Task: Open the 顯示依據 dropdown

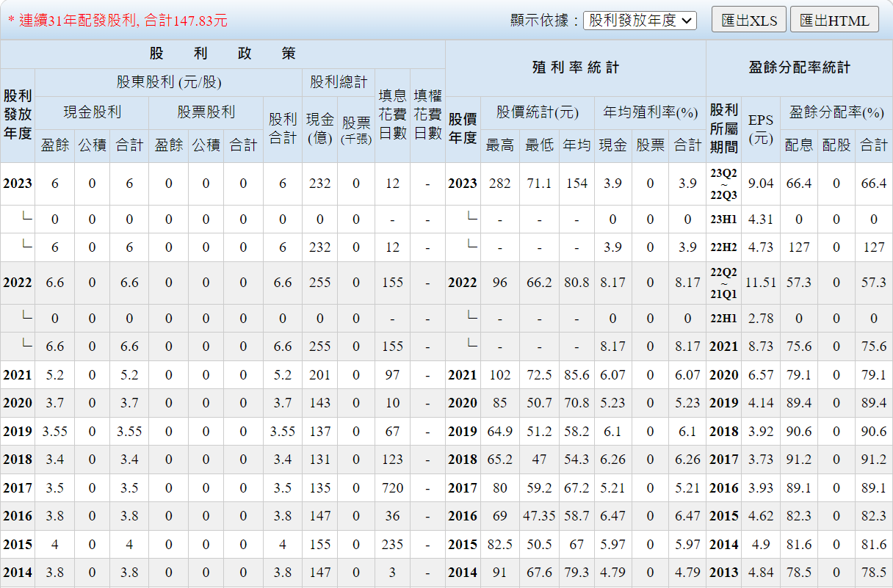Action: coord(640,21)
